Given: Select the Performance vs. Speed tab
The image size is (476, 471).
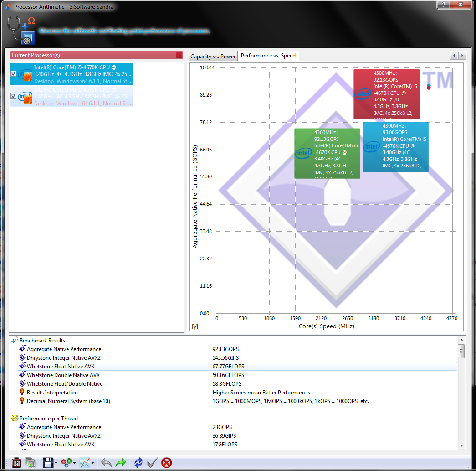Looking at the screenshot, I should click(x=268, y=56).
